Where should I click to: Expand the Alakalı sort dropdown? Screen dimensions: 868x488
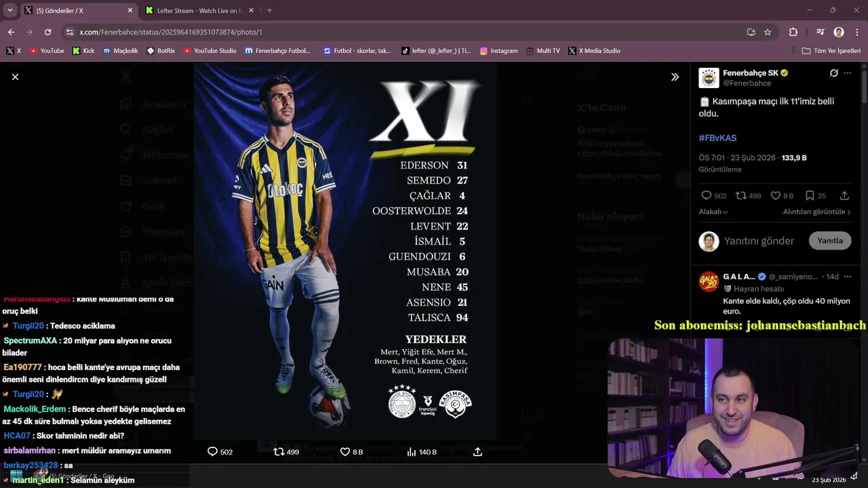pyautogui.click(x=713, y=211)
